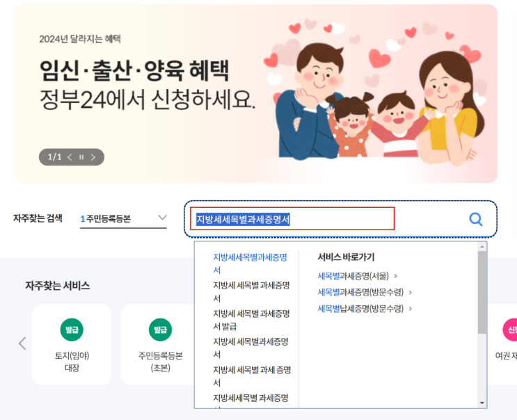Viewport: 517px width, 420px height.
Task: Select 1 주민등록등본 frequent search term
Action: pyautogui.click(x=106, y=219)
